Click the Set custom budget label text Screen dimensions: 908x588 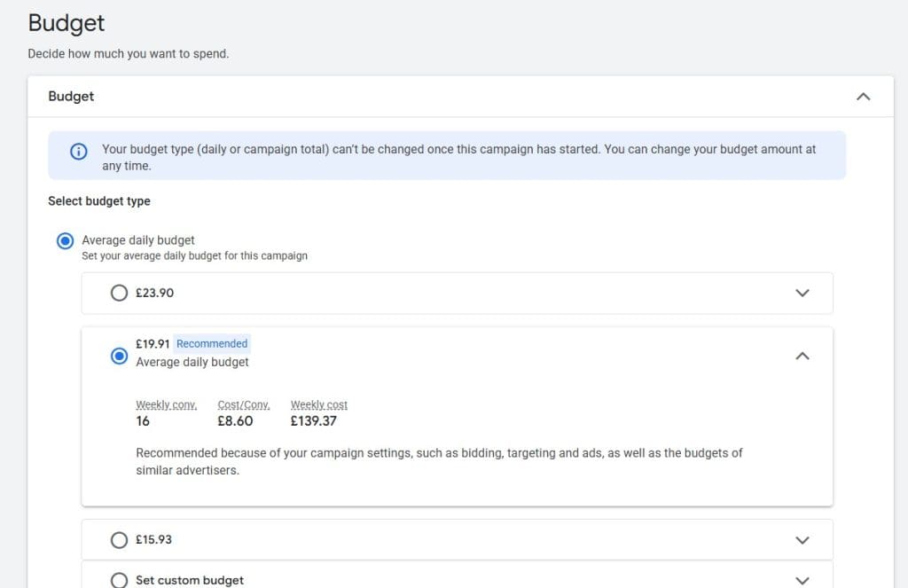pyautogui.click(x=190, y=580)
